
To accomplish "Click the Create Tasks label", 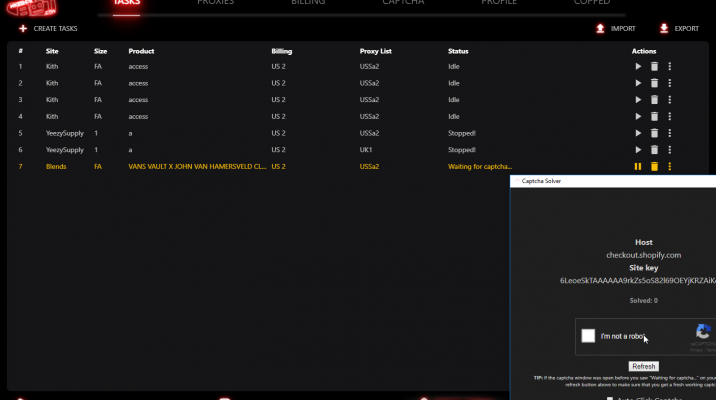I will click(x=55, y=29).
